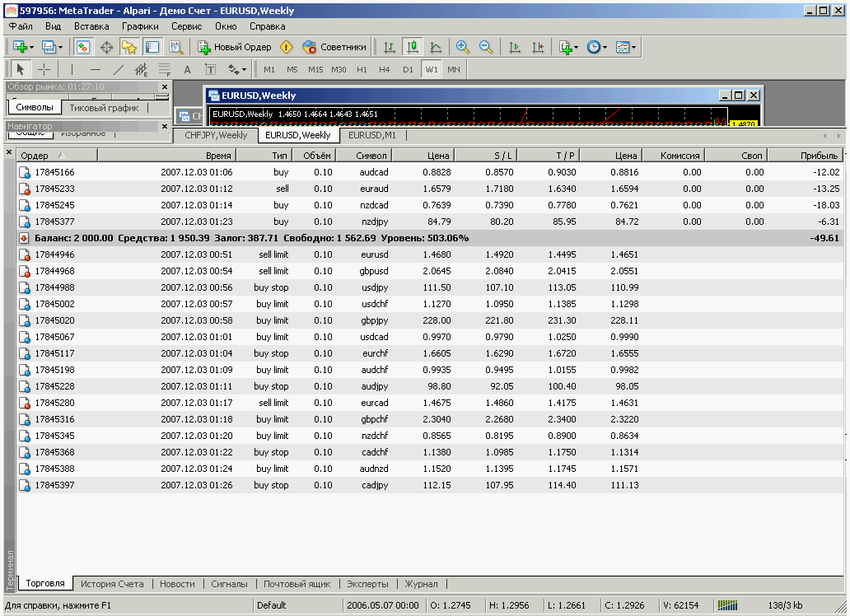Open the Графики menu

140,26
